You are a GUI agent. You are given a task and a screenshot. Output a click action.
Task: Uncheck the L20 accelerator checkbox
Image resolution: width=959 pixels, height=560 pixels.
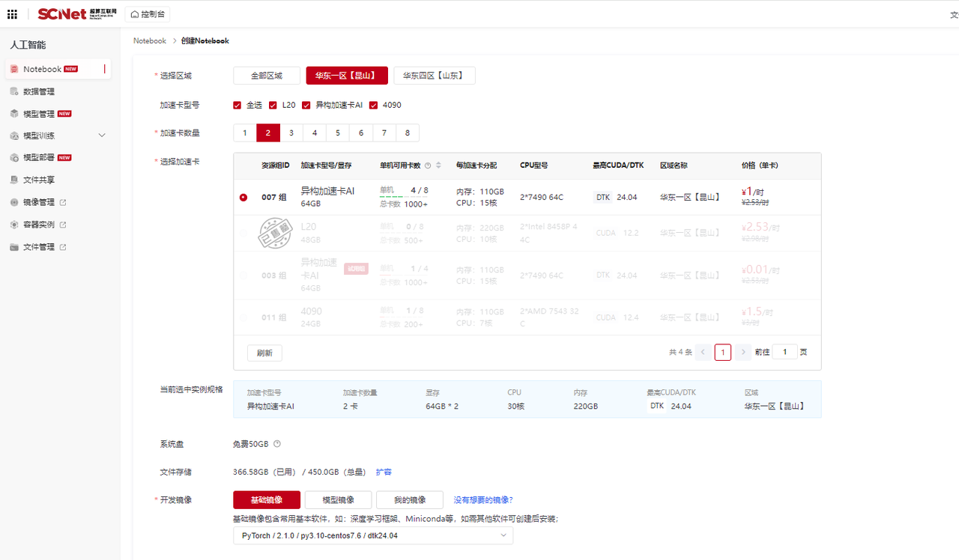click(x=273, y=105)
